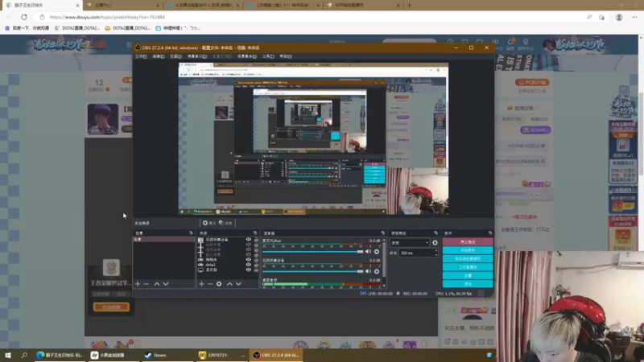Screen dimensions: 644x362
Task: Pop out the Controls dock panel
Action: point(490,232)
